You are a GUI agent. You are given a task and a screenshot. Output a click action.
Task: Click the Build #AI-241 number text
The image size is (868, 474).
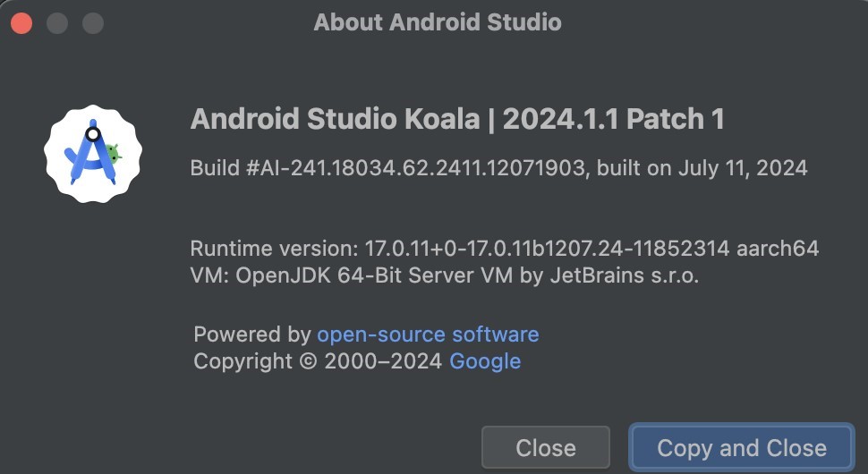click(387, 168)
